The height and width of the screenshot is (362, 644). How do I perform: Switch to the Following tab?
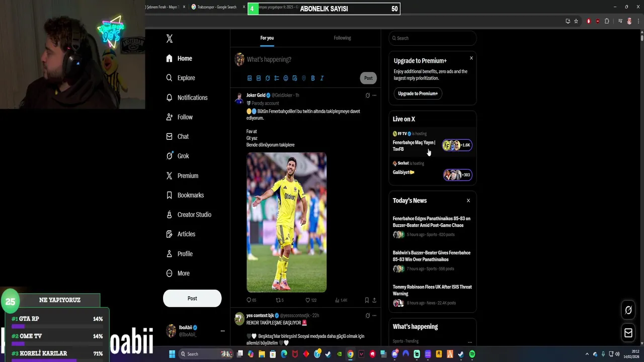(x=342, y=38)
